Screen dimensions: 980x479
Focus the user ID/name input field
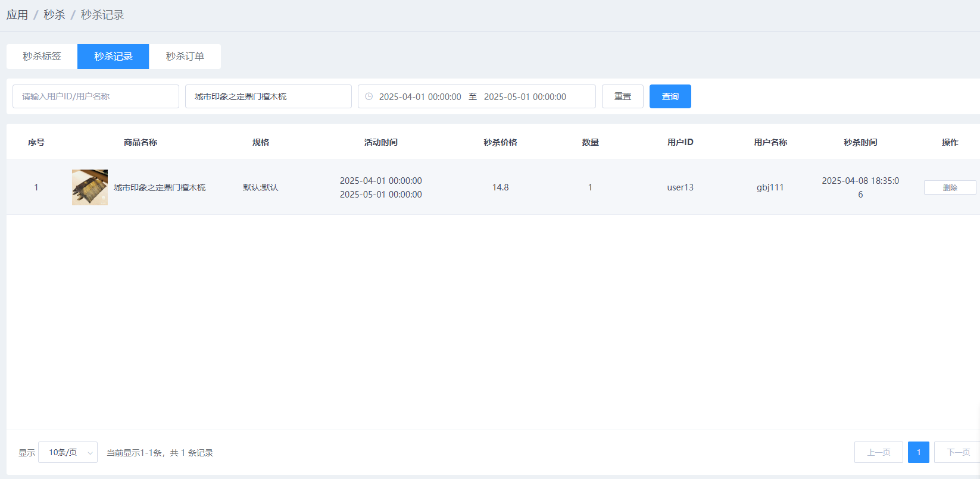[95, 96]
